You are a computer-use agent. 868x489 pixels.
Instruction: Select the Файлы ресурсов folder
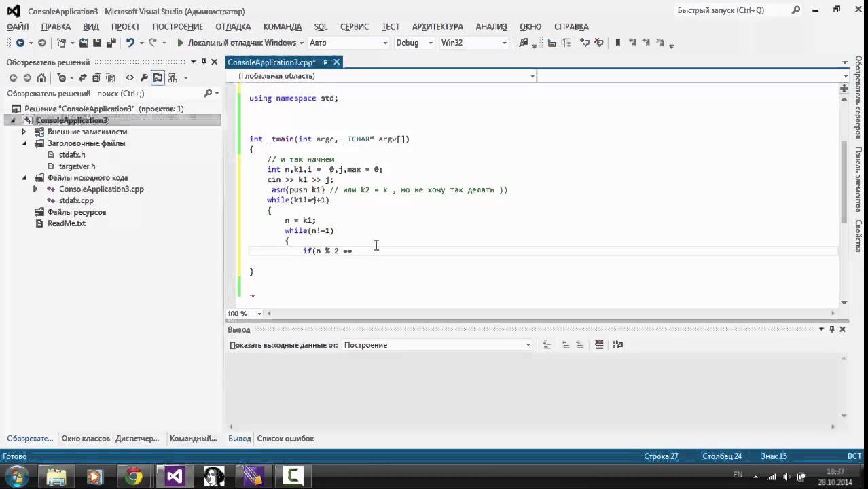tap(77, 212)
